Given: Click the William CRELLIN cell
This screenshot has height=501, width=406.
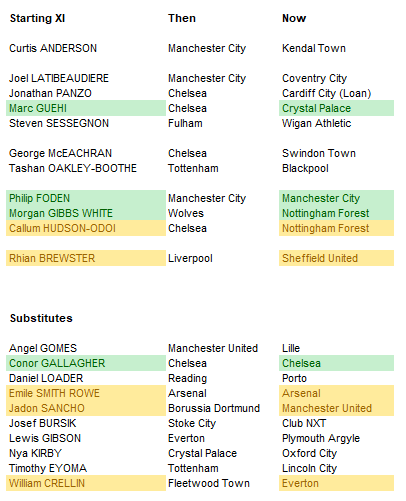Looking at the screenshot, I should 86,483.
